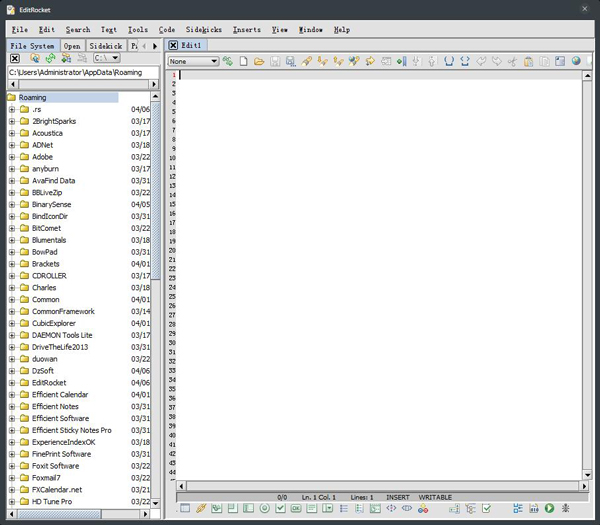The image size is (600, 525).
Task: Click the OK button icon in the bottom toolbar
Action: tap(296, 509)
